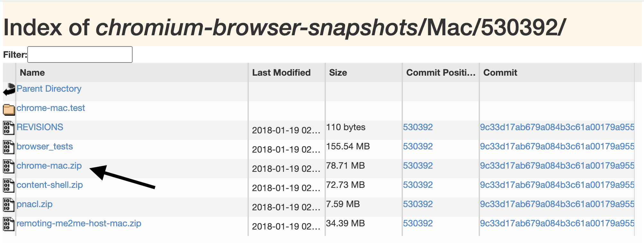Download content-shell.zip
The width and height of the screenshot is (644, 243).
[50, 185]
